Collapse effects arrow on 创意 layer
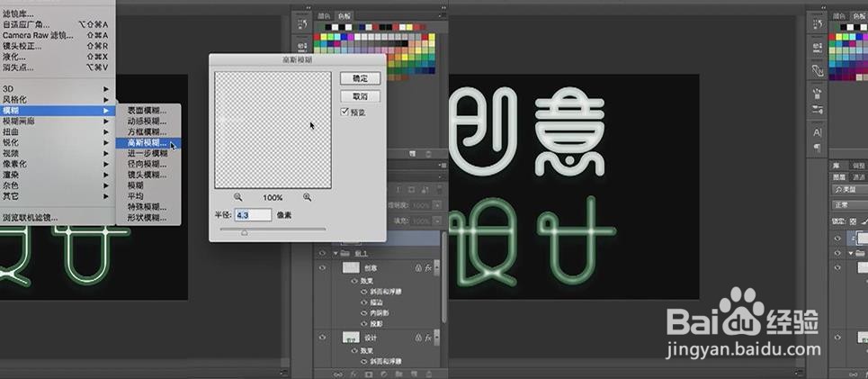 click(x=437, y=267)
